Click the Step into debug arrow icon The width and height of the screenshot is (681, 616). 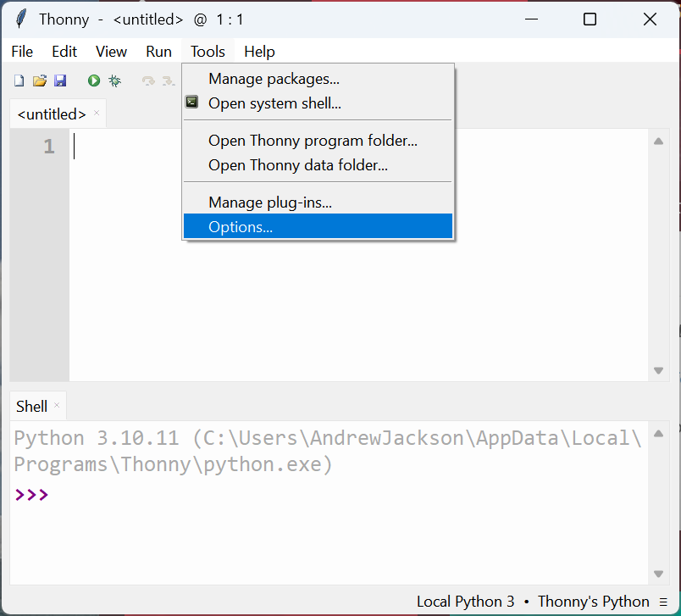click(x=168, y=80)
